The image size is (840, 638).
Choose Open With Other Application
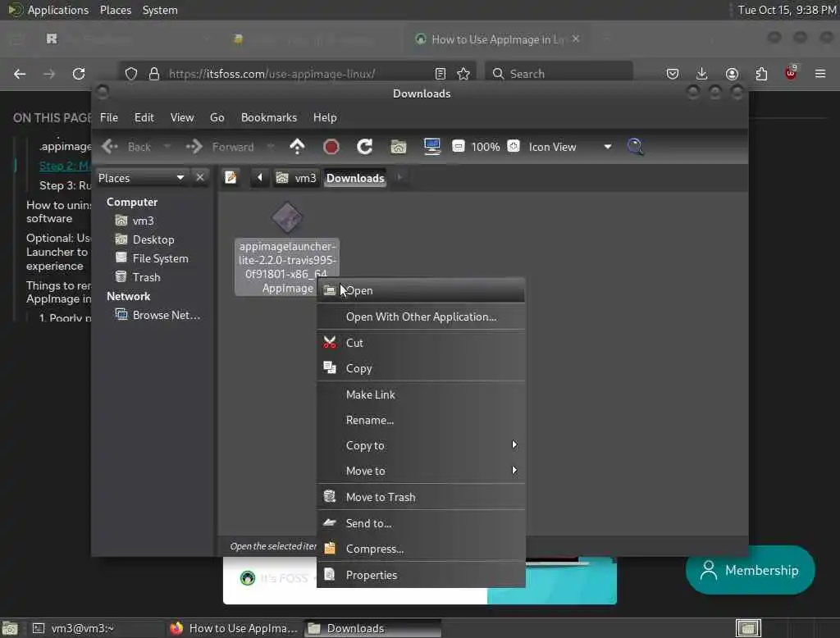(421, 317)
